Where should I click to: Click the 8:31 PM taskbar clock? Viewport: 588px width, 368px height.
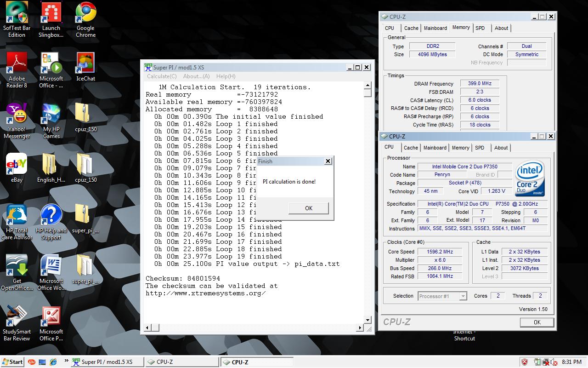point(571,362)
